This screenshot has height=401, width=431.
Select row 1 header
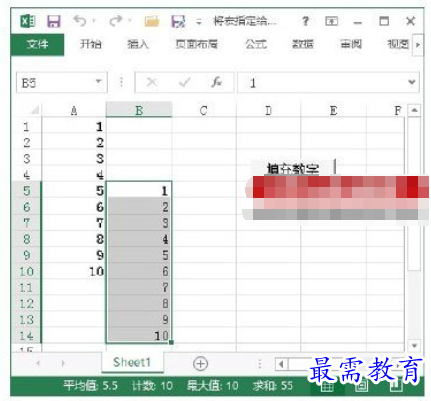click(x=26, y=127)
